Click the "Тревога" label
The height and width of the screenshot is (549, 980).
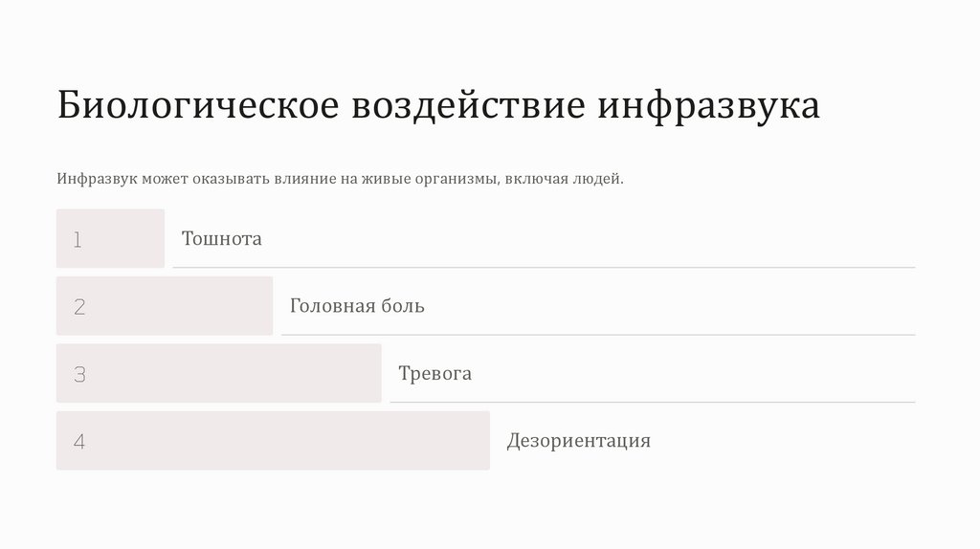coord(434,374)
